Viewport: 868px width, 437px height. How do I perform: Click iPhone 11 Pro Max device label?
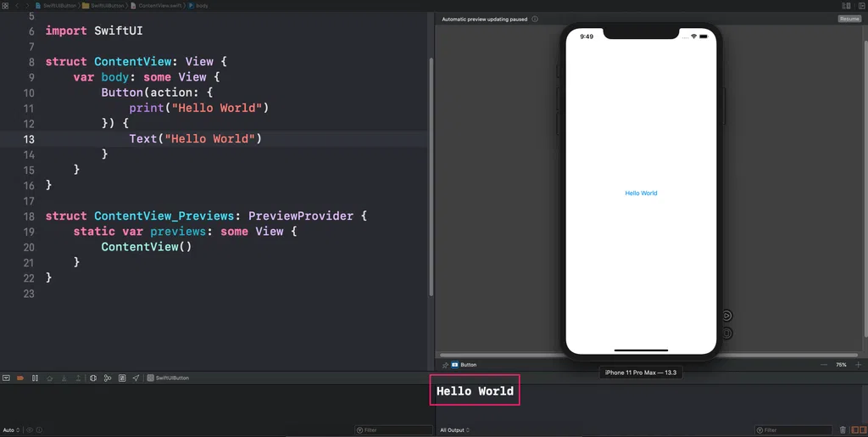641,373
